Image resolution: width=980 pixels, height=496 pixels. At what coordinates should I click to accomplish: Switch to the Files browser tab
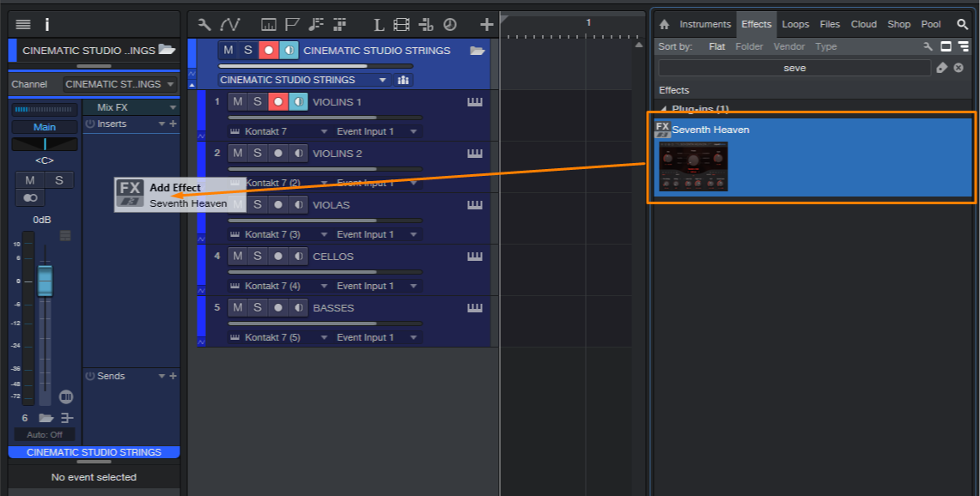pos(830,24)
